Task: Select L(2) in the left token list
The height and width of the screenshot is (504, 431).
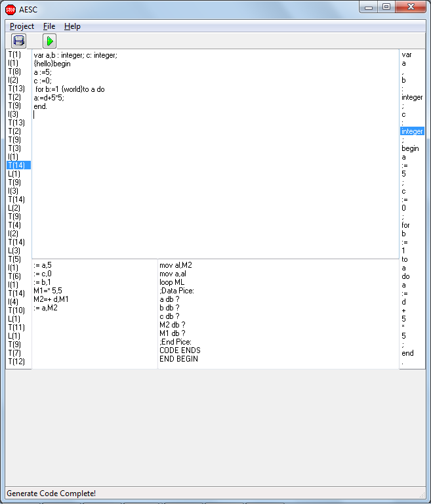Action: 14,208
